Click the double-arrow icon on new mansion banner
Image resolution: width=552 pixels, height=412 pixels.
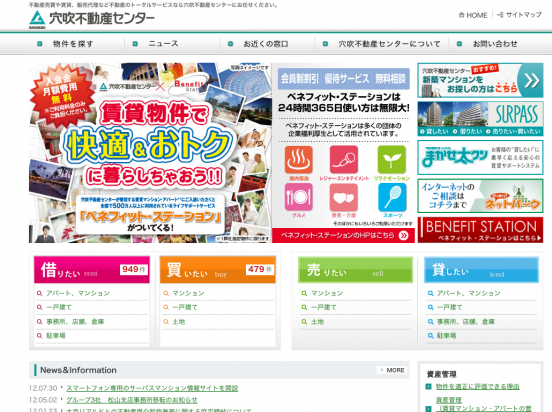(531, 81)
